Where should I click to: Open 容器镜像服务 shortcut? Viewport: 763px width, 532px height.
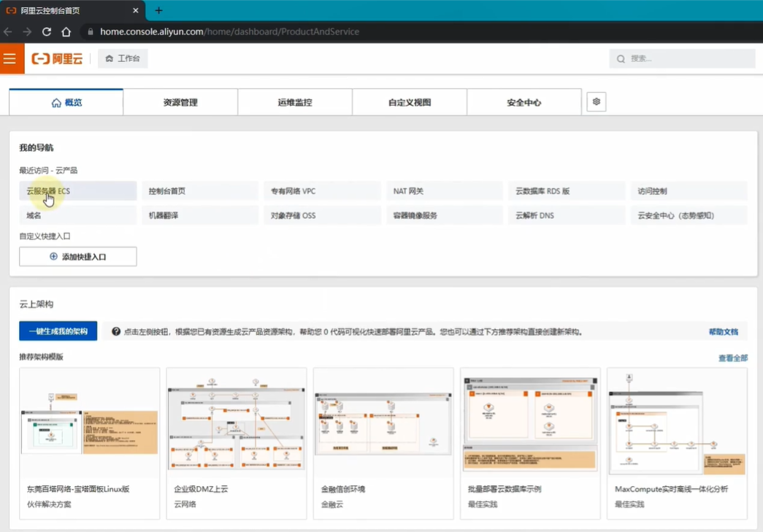445,215
